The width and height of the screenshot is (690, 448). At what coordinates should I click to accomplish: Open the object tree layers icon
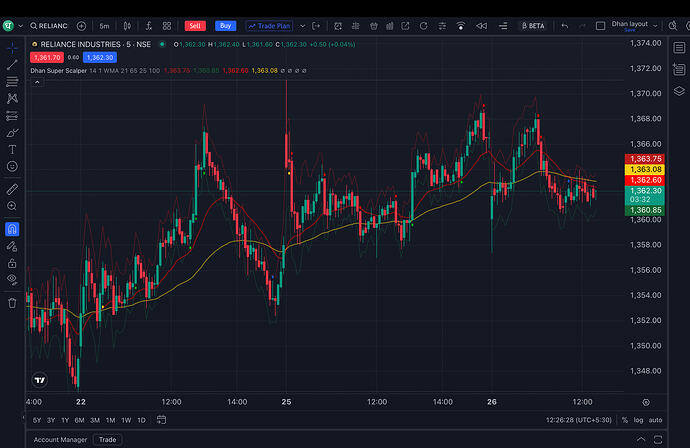(679, 91)
